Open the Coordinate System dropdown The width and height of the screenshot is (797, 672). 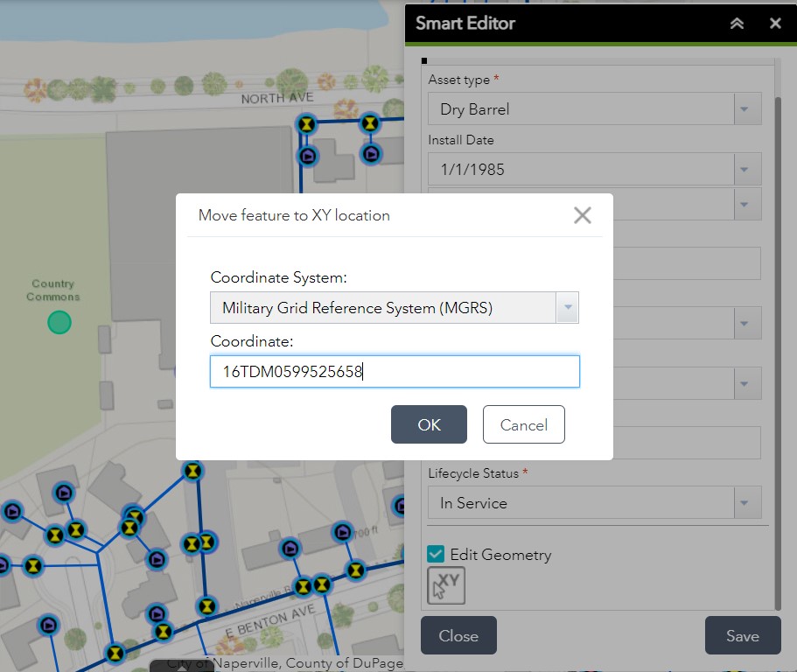[x=568, y=307]
